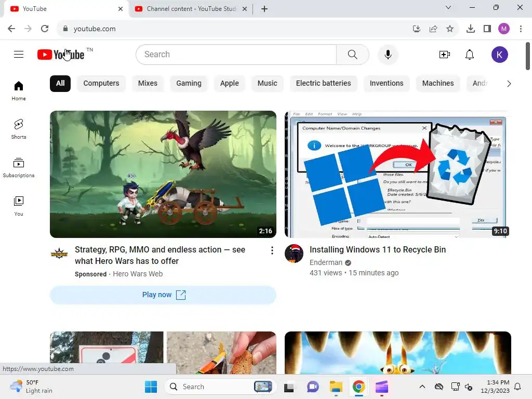Image resolution: width=532 pixels, height=399 pixels.
Task: Open Shorts in the sidebar
Action: (19, 129)
